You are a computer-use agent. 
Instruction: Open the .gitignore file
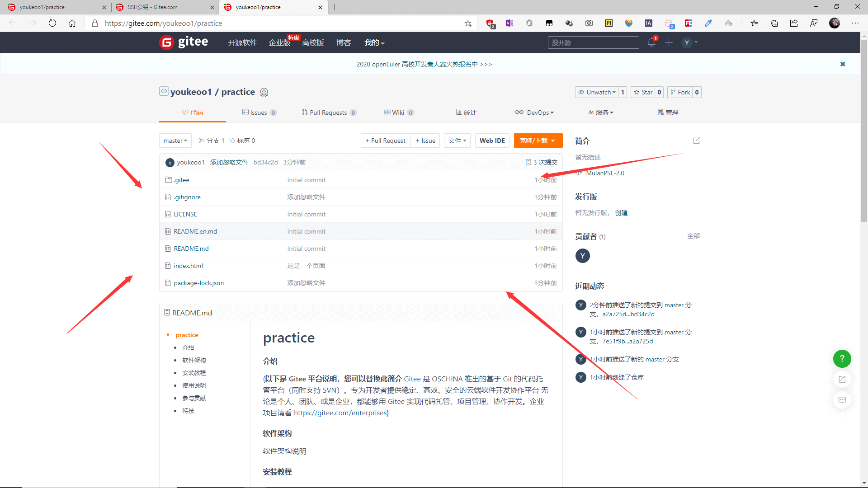(x=187, y=197)
